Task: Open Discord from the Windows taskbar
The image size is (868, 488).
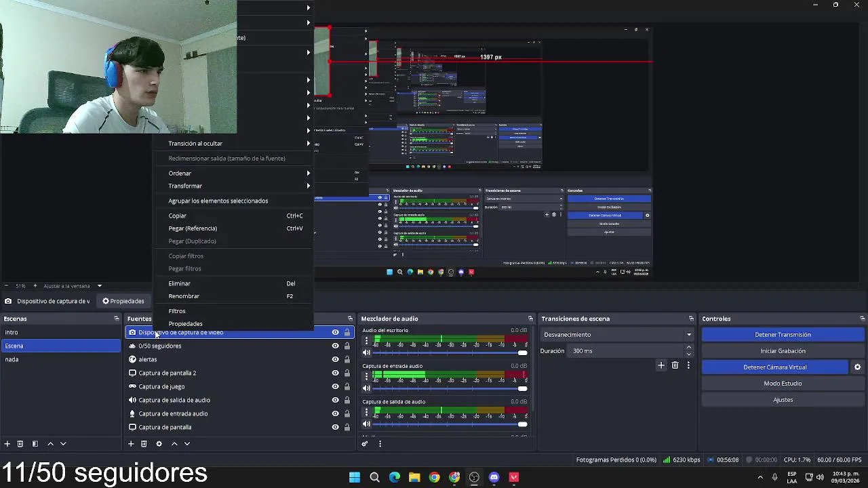Action: click(x=494, y=477)
